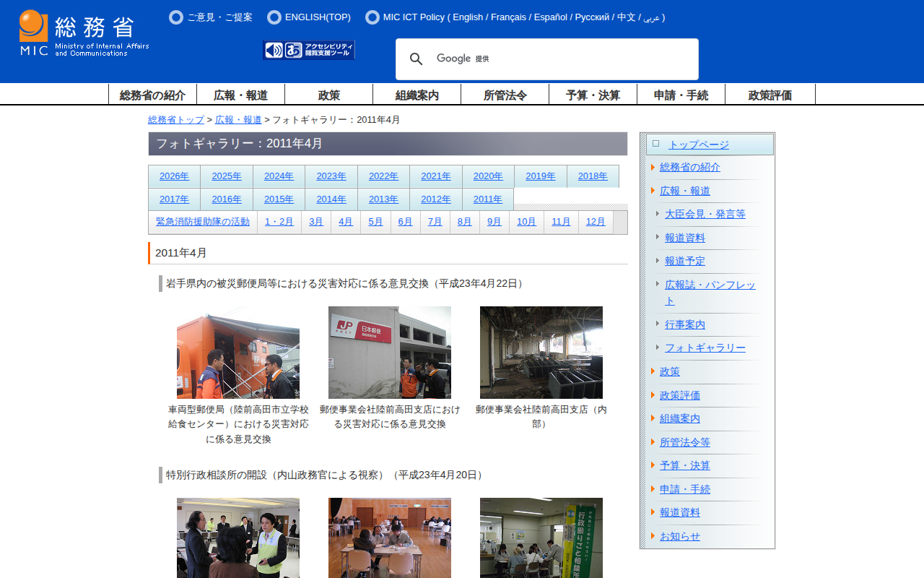The width and height of the screenshot is (924, 578).
Task: Select the 2018年 year tab
Action: click(x=593, y=176)
